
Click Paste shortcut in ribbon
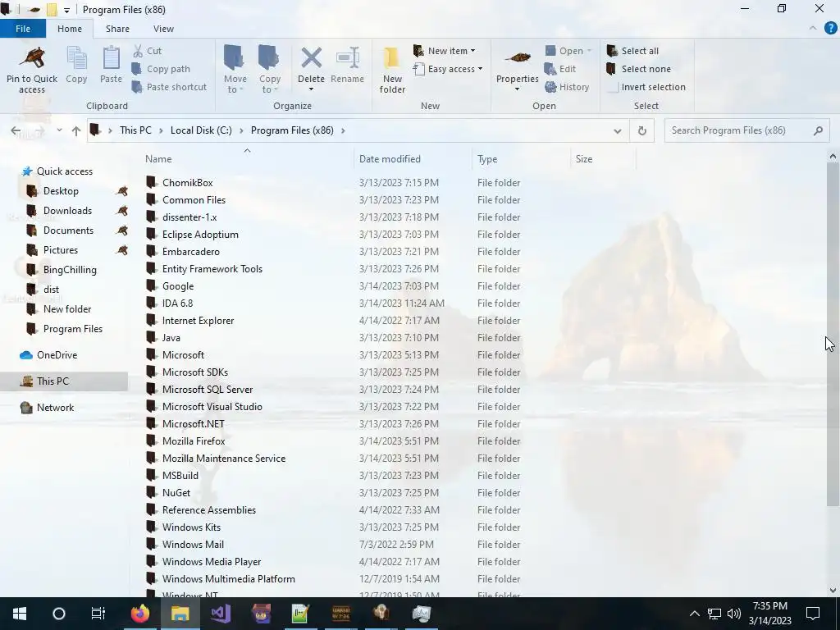coord(169,87)
